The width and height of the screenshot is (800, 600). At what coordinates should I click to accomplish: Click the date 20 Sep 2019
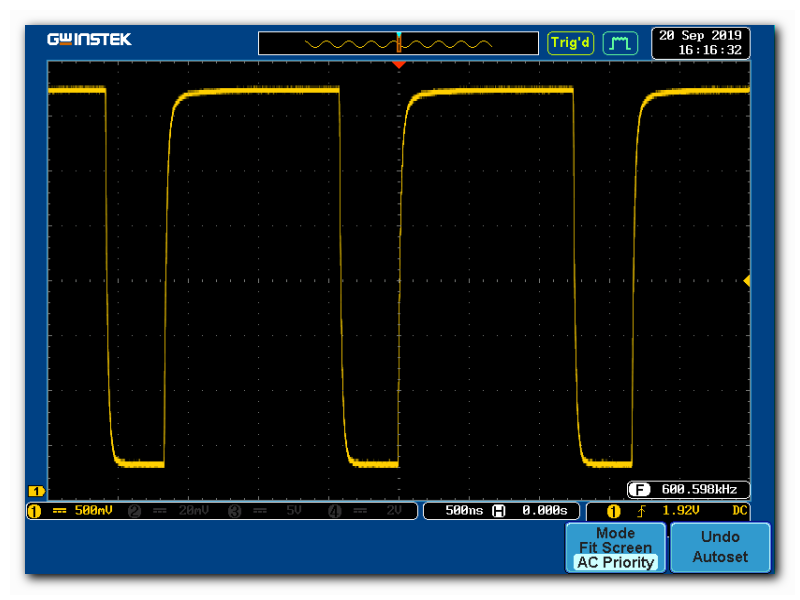(700, 35)
